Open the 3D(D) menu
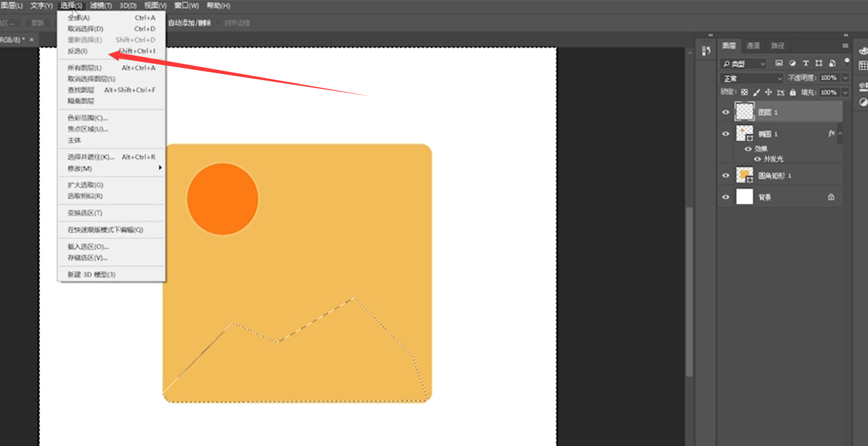Viewport: 868px width, 446px height. point(128,5)
